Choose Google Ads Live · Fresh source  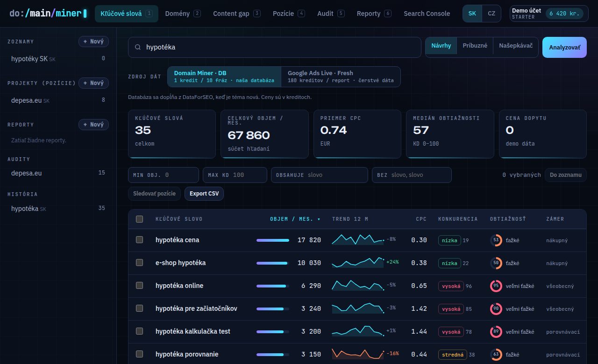pyautogui.click(x=341, y=77)
